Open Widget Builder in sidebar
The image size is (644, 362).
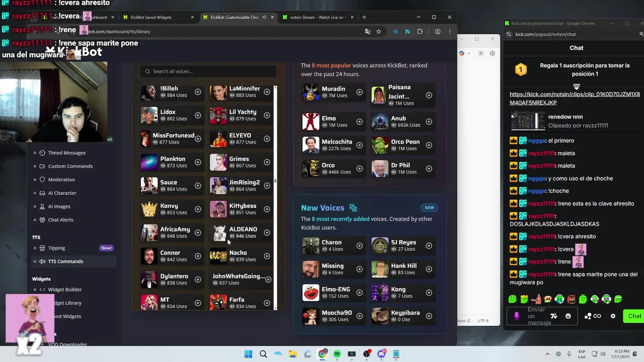(64, 290)
